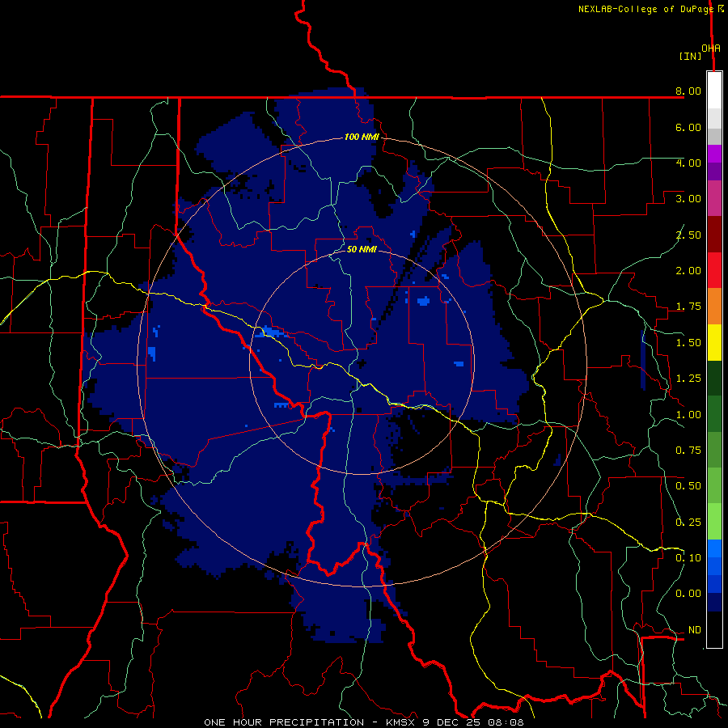Pick the magenta swatch beside 4.00
This screenshot has width=728, height=728.
(x=714, y=154)
